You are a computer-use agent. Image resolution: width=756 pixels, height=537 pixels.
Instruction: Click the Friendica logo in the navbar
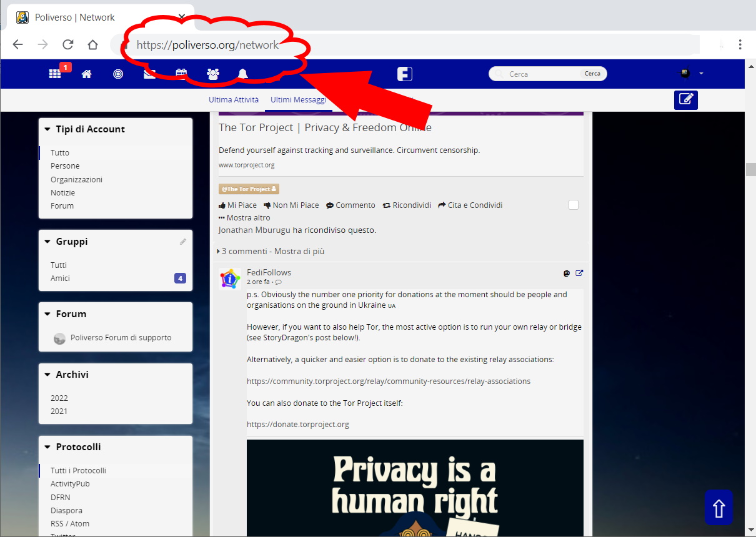(x=405, y=74)
